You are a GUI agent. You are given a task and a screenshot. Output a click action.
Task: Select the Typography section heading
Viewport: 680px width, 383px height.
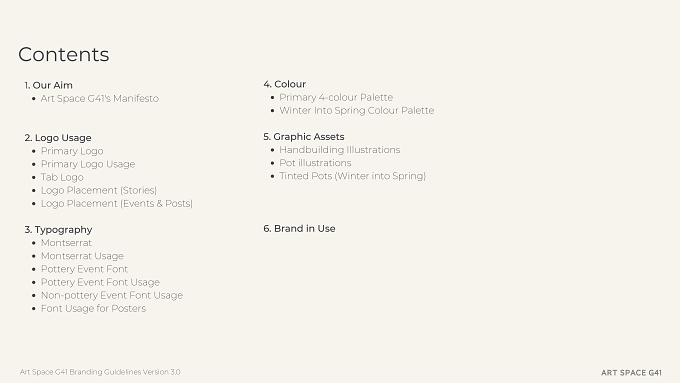(59, 230)
